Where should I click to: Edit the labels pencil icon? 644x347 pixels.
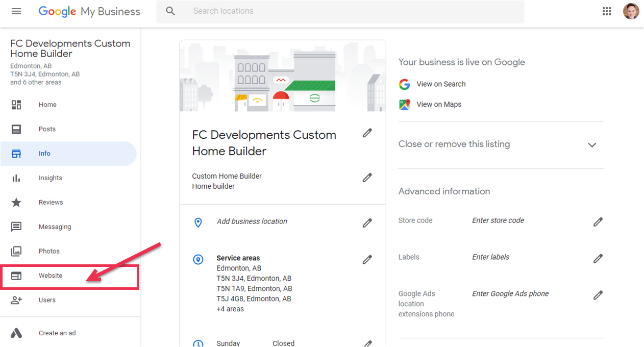pos(598,258)
